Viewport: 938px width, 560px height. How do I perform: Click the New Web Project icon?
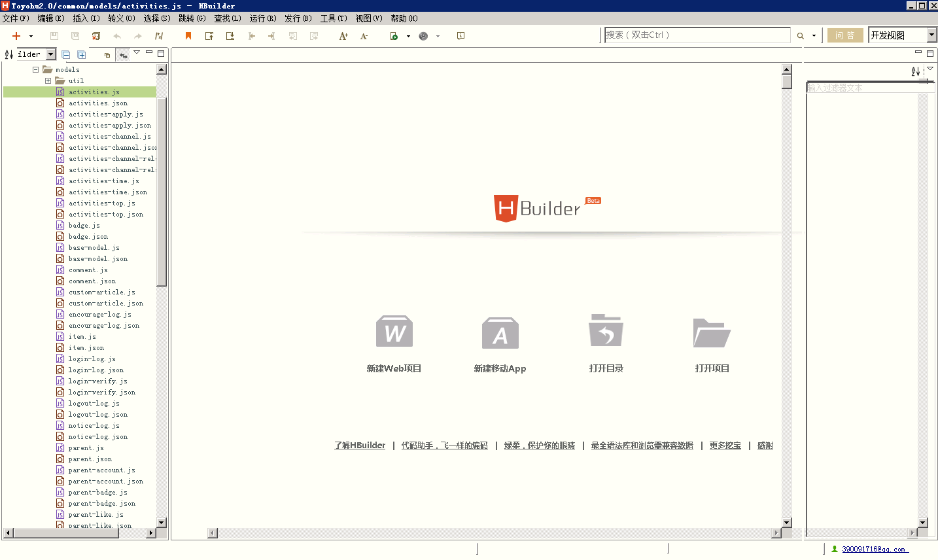click(394, 332)
